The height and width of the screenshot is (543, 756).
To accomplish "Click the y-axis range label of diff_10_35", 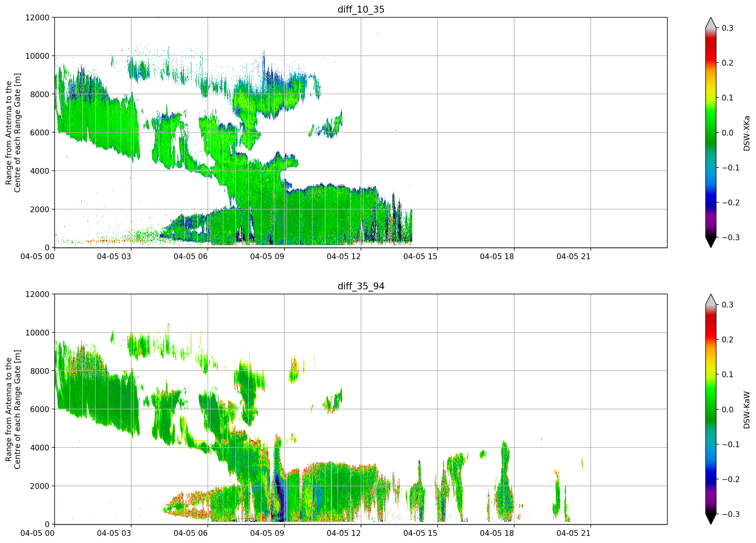I will point(13,133).
